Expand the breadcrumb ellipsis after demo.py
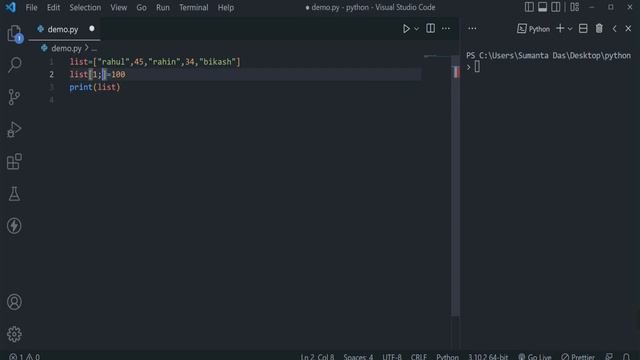The image size is (640, 360). (x=94, y=49)
